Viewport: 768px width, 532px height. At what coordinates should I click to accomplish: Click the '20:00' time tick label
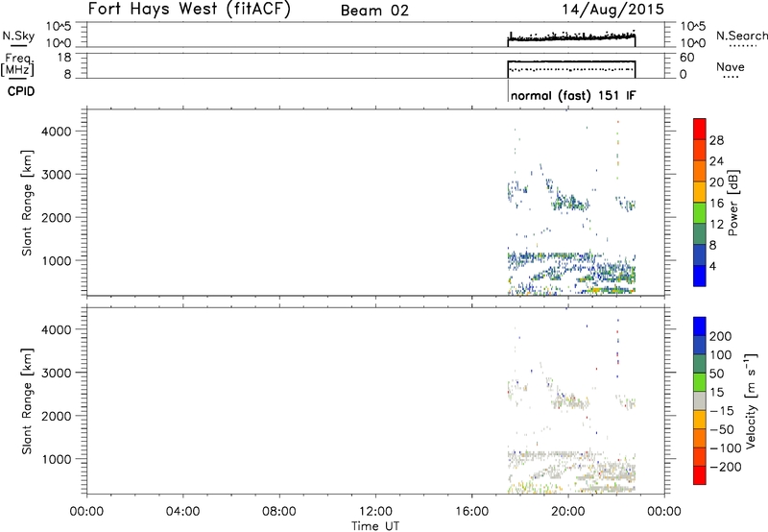pos(568,512)
